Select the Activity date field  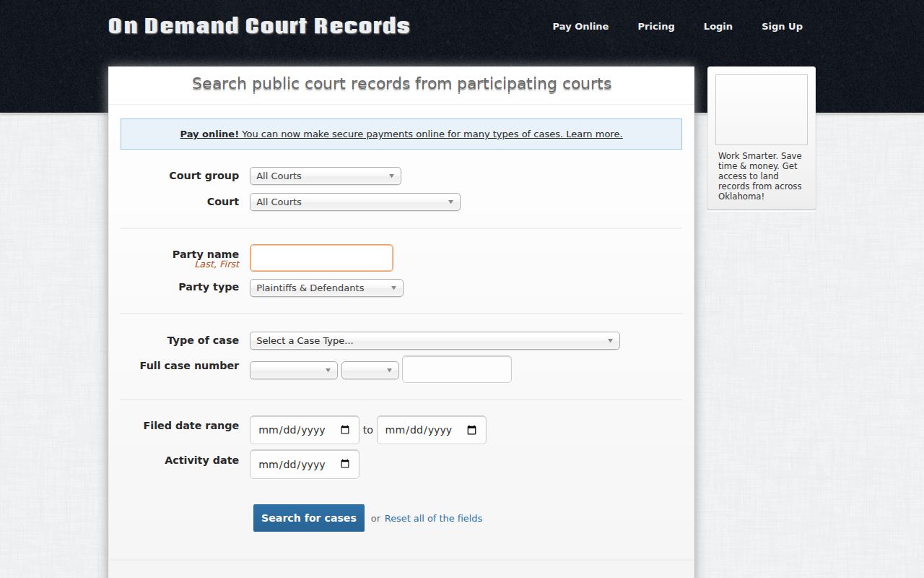click(305, 465)
